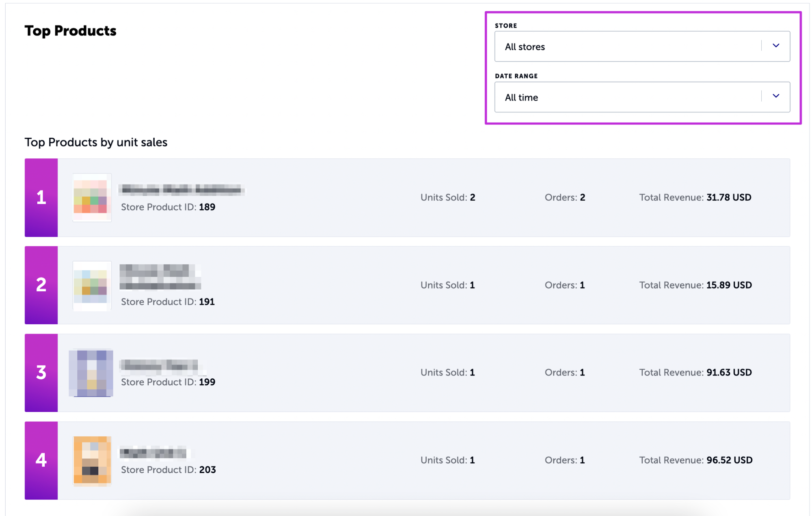Click the chevron arrow in the Date Range selector

click(776, 96)
